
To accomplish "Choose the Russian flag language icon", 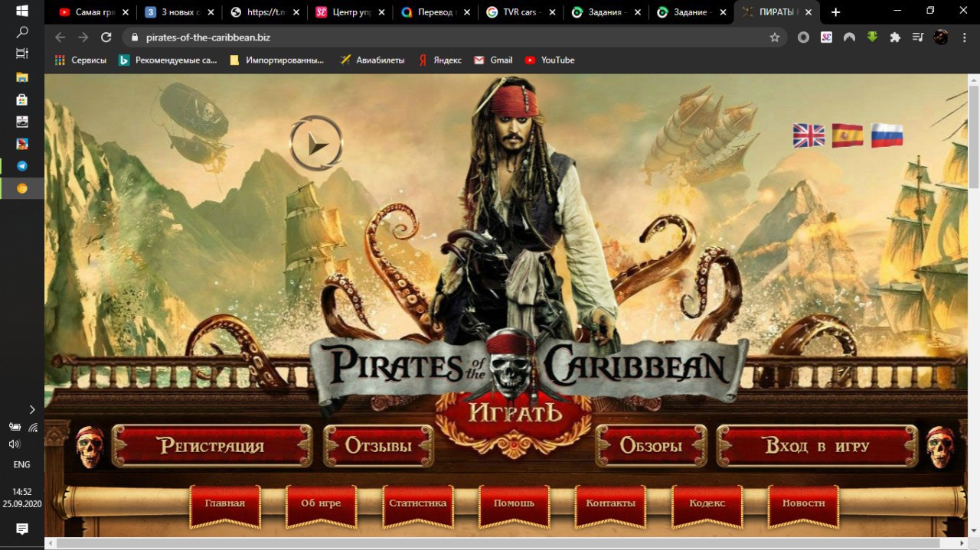I will coord(887,135).
